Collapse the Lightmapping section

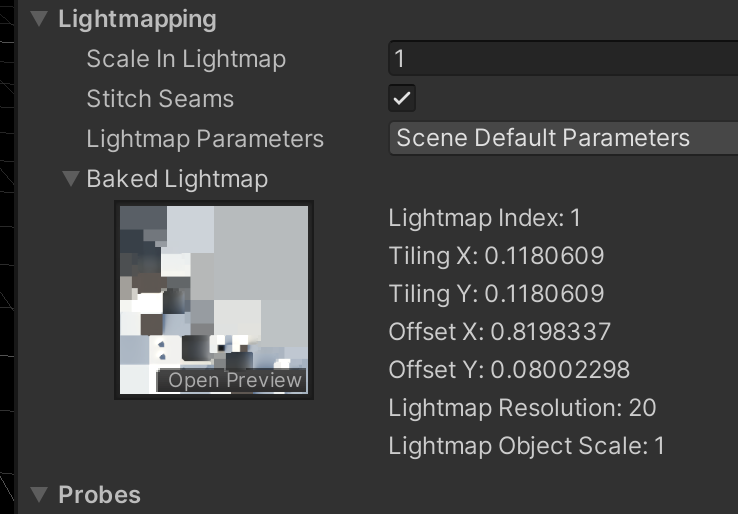coord(39,19)
